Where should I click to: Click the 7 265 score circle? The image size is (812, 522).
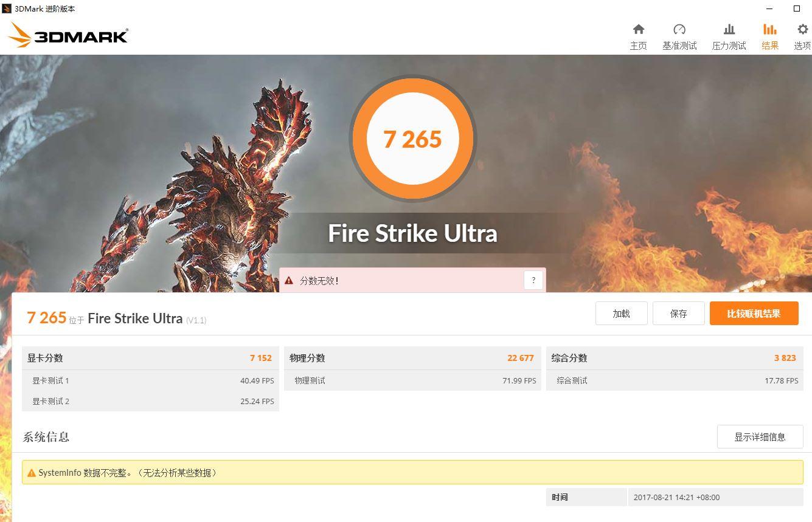pyautogui.click(x=412, y=139)
